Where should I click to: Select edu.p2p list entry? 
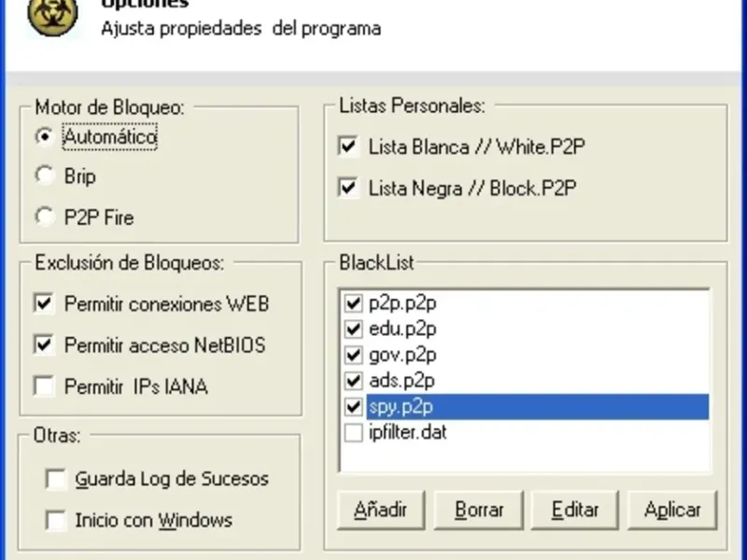point(402,329)
